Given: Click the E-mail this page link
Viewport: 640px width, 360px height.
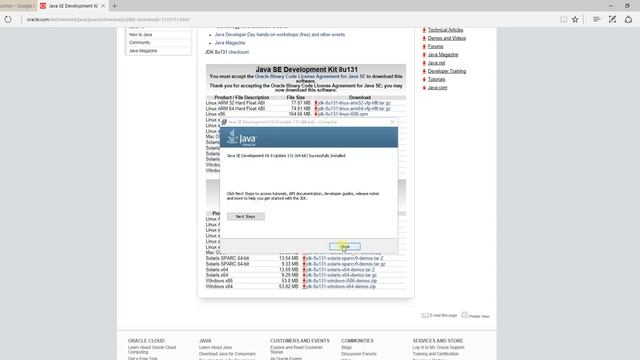Looking at the screenshot, I should [443, 316].
